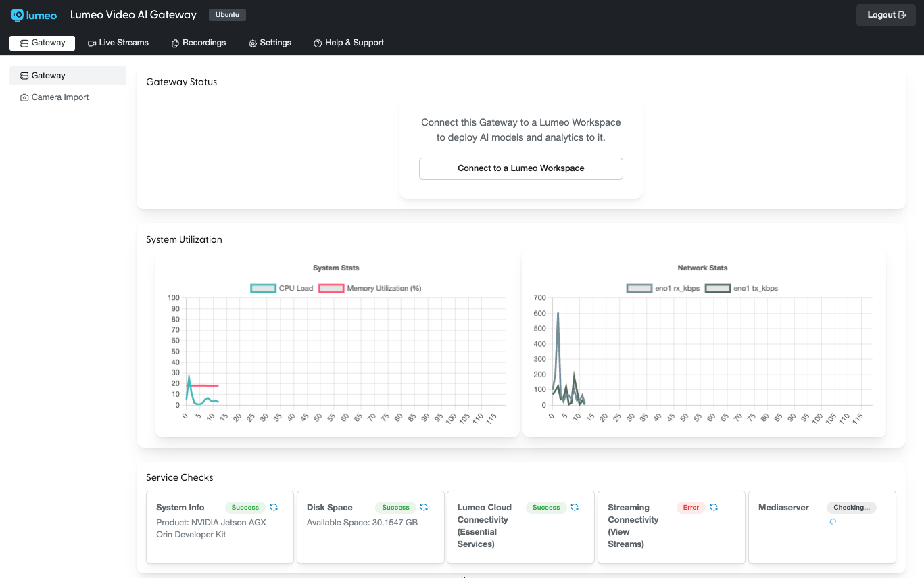Click the NVIDIA Jetson AGX Orin product text
The height and width of the screenshot is (578, 924).
[x=211, y=529]
